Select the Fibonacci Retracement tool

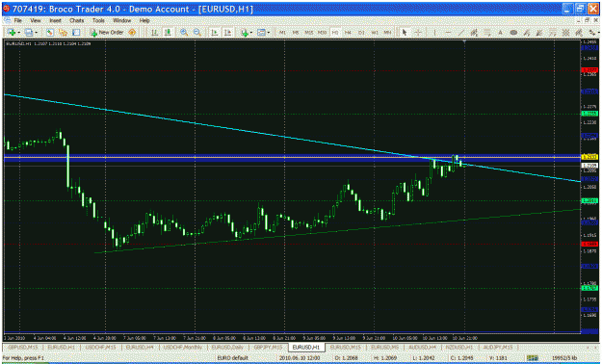(x=486, y=33)
